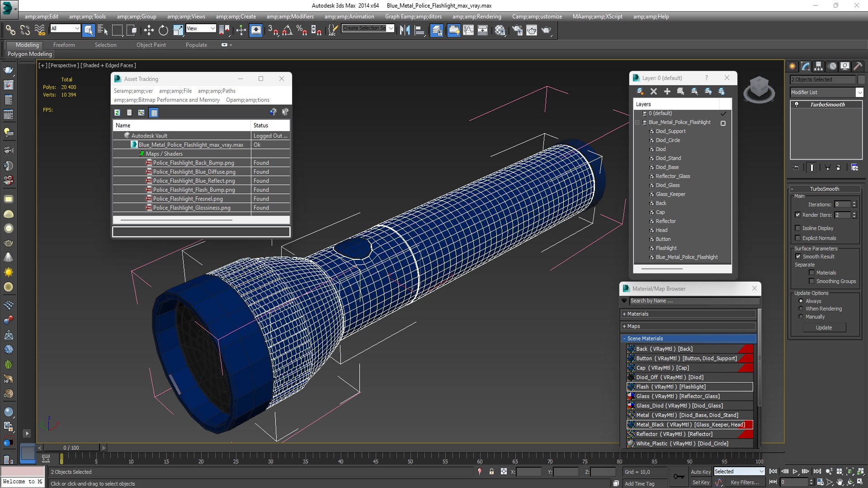Activate the Rotate tool icon
The height and width of the screenshot is (488, 868).
[x=163, y=30]
